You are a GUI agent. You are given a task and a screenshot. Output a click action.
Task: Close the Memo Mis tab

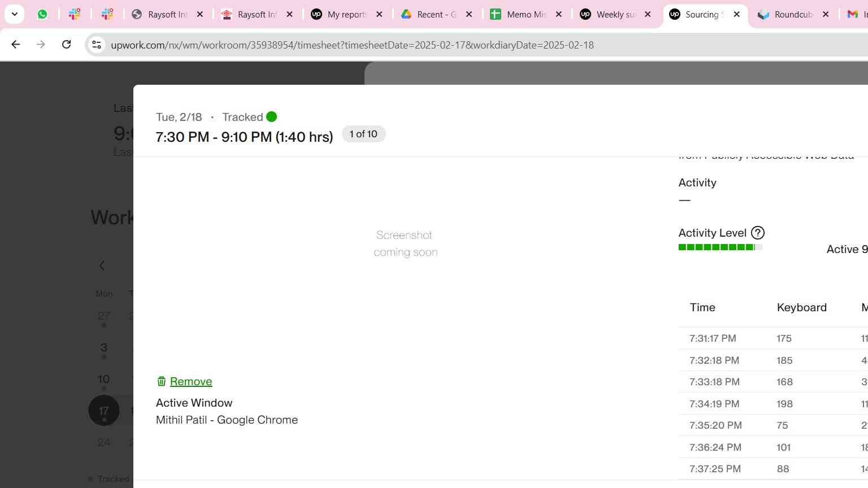(559, 14)
